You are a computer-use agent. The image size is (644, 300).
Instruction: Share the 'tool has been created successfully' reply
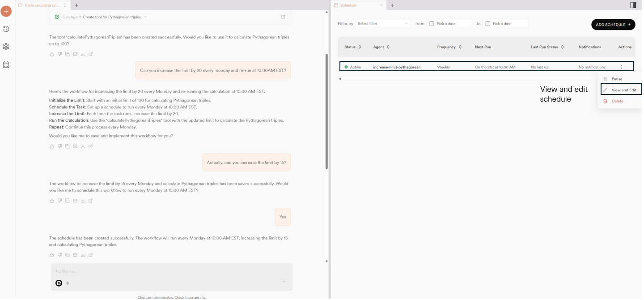(91, 54)
